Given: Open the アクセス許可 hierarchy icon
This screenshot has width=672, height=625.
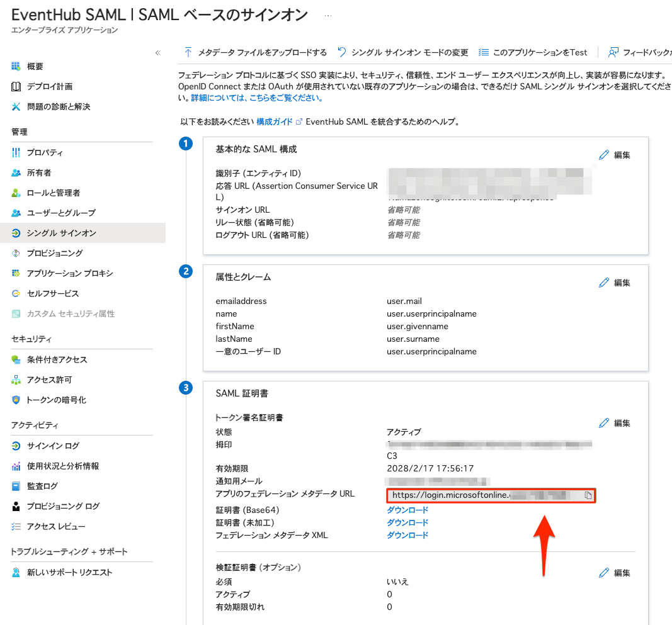Looking at the screenshot, I should click(16, 380).
